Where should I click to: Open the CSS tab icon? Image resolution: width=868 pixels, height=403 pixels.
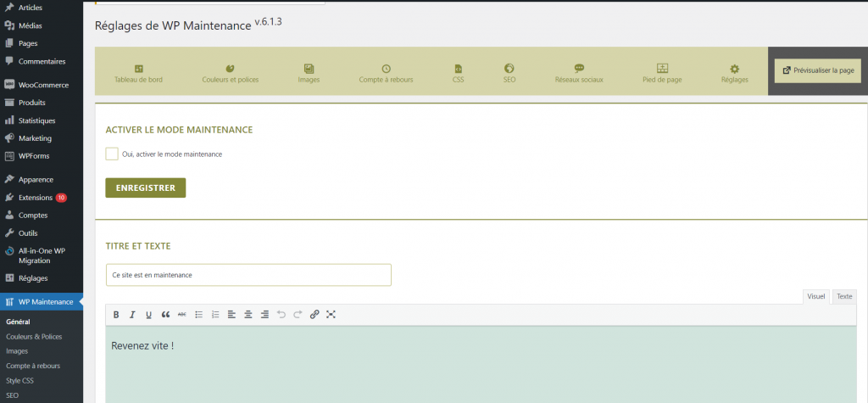click(458, 69)
